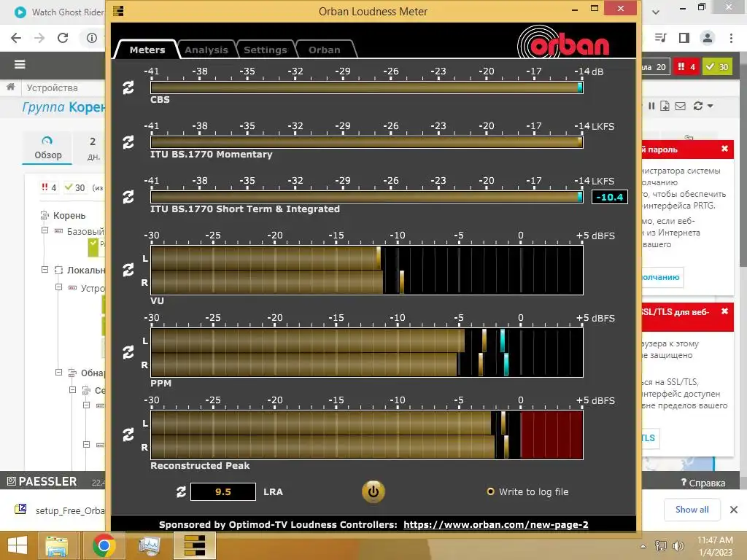Open the refresh dropdown arrow in PRTG
Viewport: 747px width, 560px height.
click(x=711, y=106)
